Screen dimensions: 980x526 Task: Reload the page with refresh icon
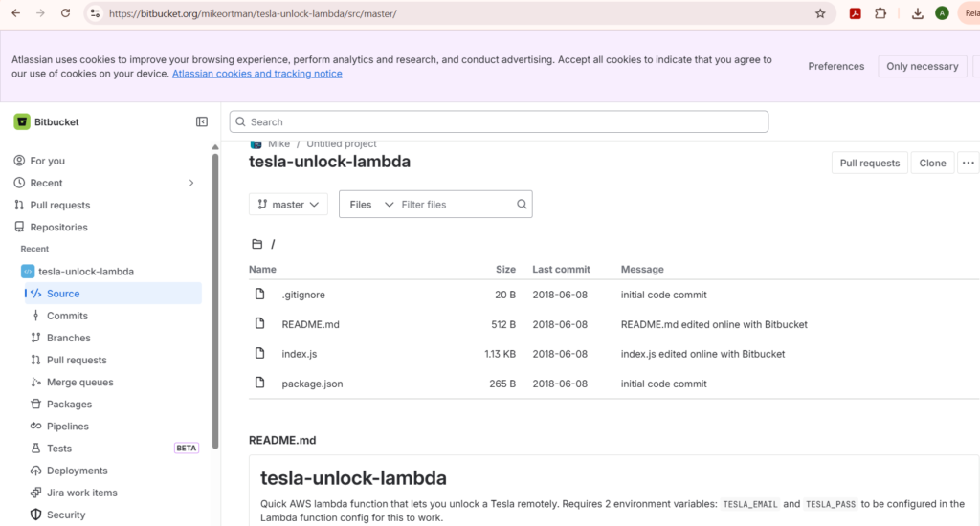pos(65,13)
